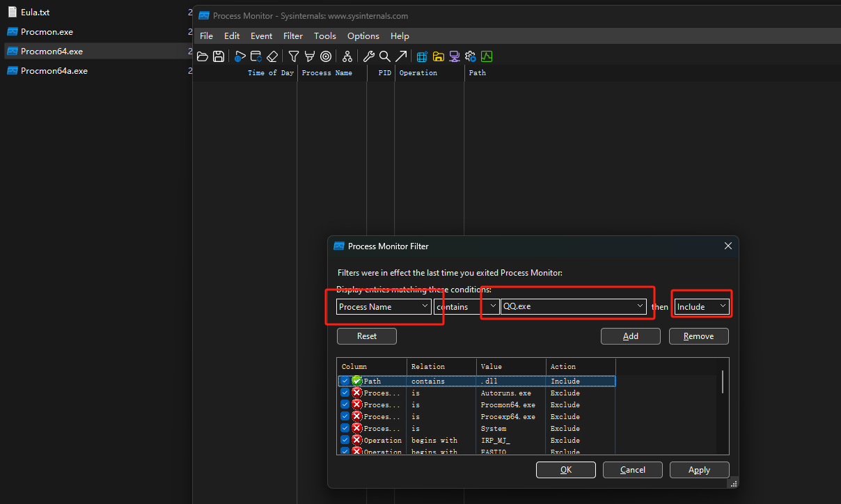841x504 pixels.
Task: Open the File menu
Action: (206, 36)
